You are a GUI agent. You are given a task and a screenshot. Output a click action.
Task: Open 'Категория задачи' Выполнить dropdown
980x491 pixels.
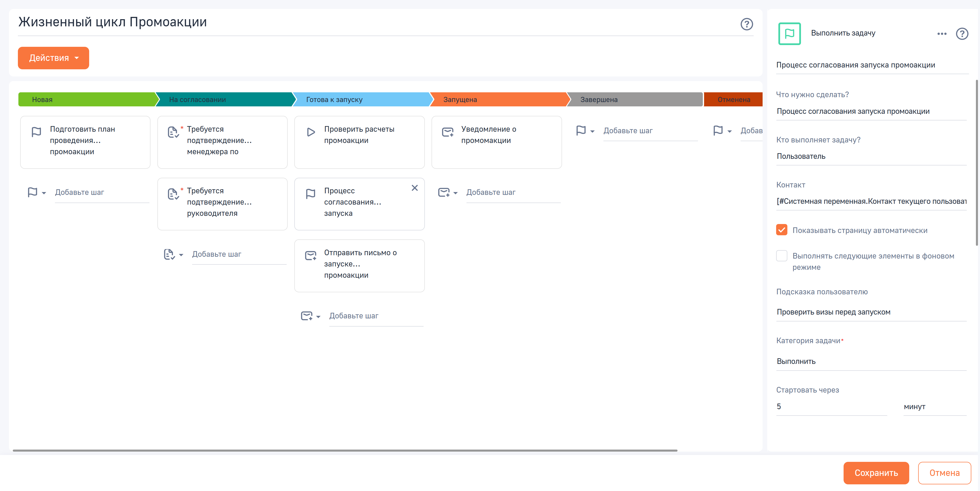pyautogui.click(x=871, y=361)
